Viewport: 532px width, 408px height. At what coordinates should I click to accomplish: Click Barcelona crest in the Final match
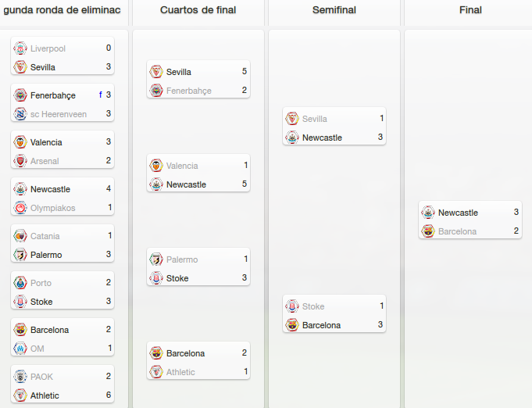[x=428, y=231]
